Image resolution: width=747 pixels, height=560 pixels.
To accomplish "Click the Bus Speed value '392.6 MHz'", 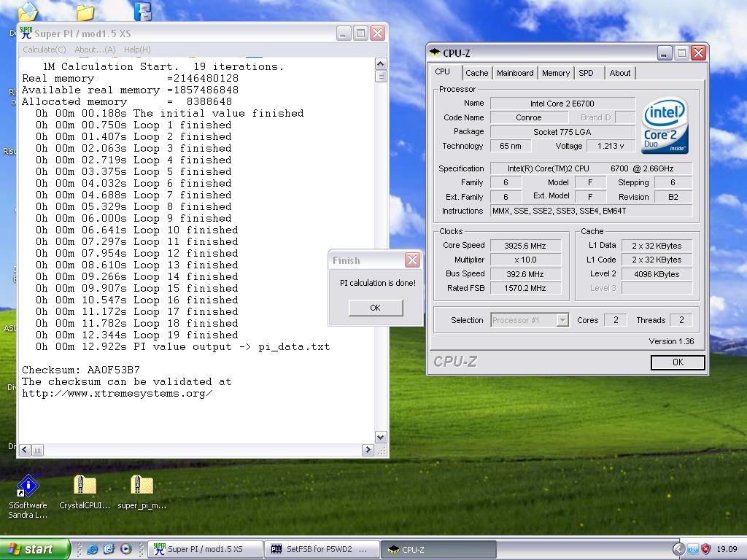I will [x=525, y=274].
